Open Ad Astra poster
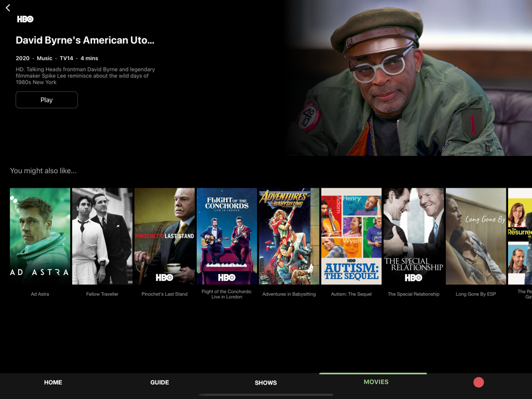Image resolution: width=532 pixels, height=399 pixels. coord(40,236)
